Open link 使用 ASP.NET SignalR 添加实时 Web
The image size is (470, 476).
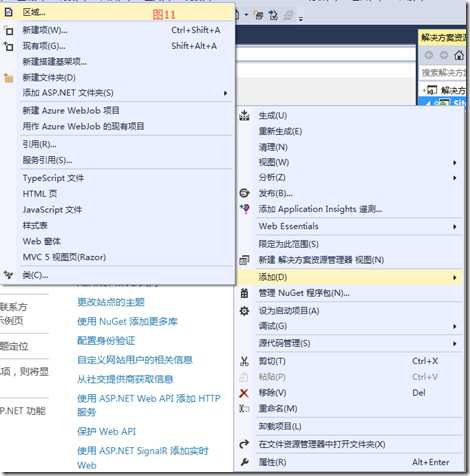pyautogui.click(x=143, y=458)
